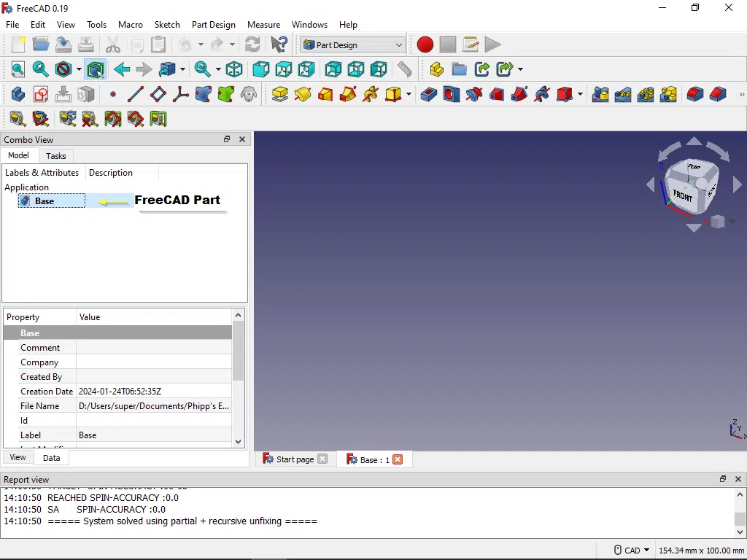Create a new Body
This screenshot has height=560, width=747.
click(x=18, y=94)
